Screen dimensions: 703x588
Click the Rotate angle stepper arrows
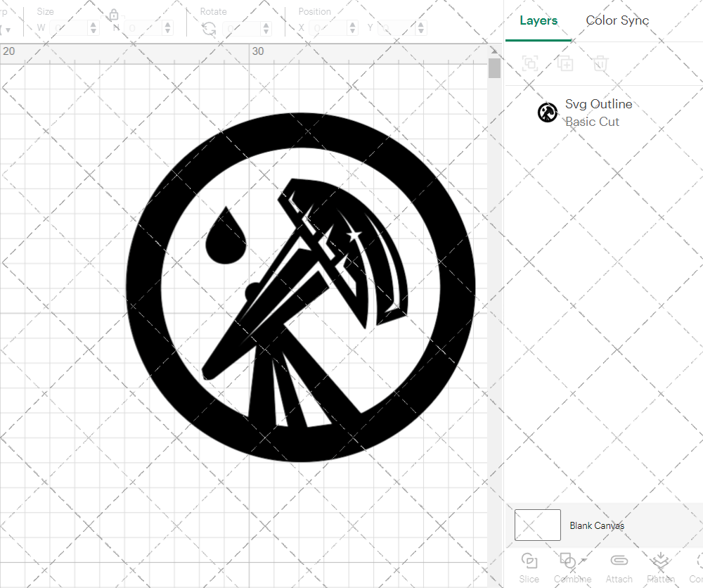tap(266, 28)
